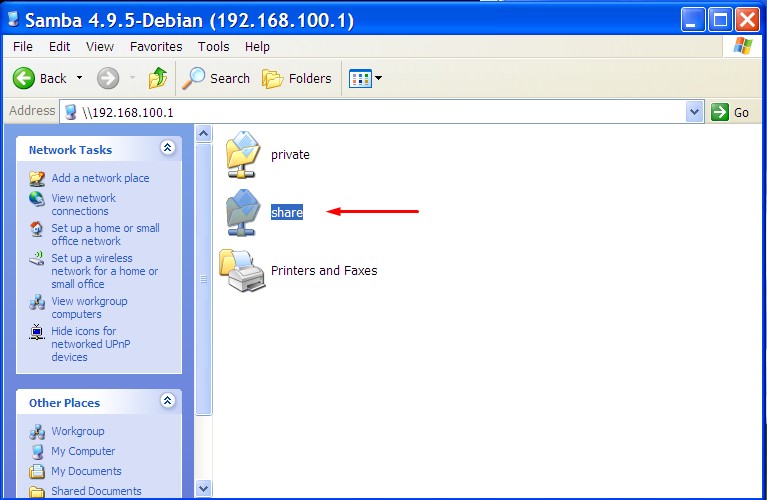767x500 pixels.
Task: Collapse the Network Tasks panel
Action: tap(167, 149)
